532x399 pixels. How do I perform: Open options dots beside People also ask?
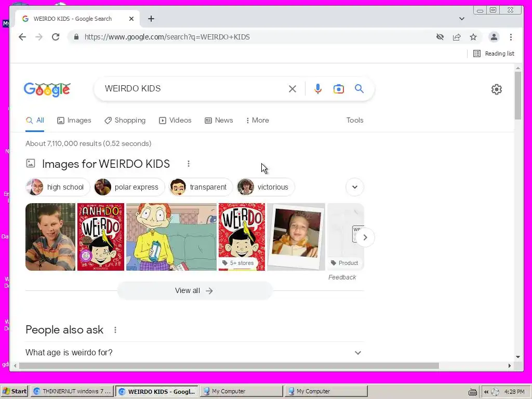tap(115, 330)
